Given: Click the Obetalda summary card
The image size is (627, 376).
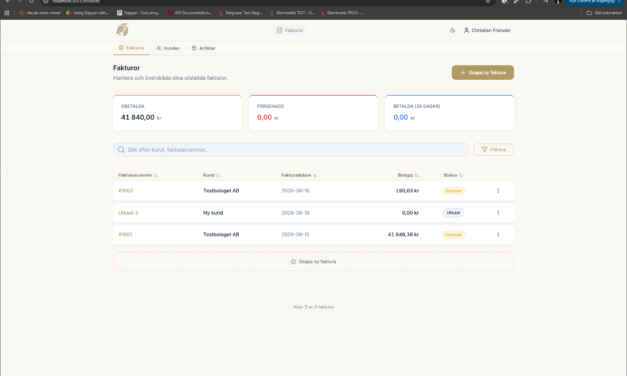Looking at the screenshot, I should 177,112.
